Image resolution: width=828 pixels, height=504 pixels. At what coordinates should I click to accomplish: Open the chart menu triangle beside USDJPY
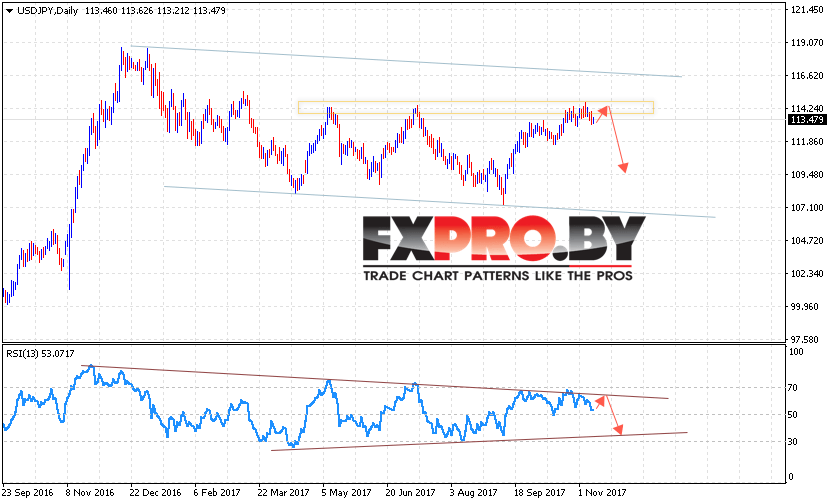pos(9,11)
